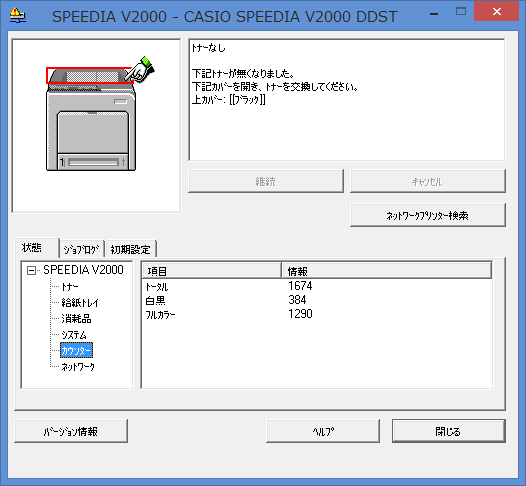The image size is (526, 486).
Task: Switch to the ジョブログ (Job Log) tab
Action: (x=82, y=249)
